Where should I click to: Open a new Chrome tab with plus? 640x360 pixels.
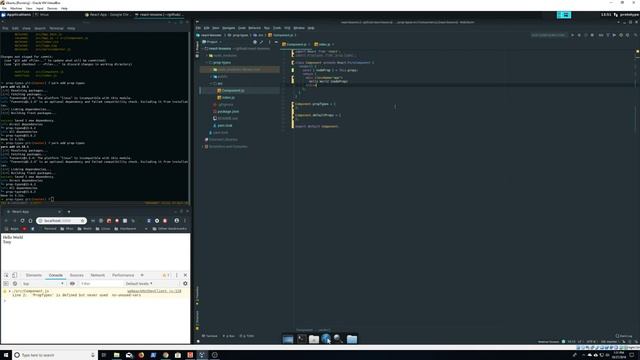click(69, 212)
